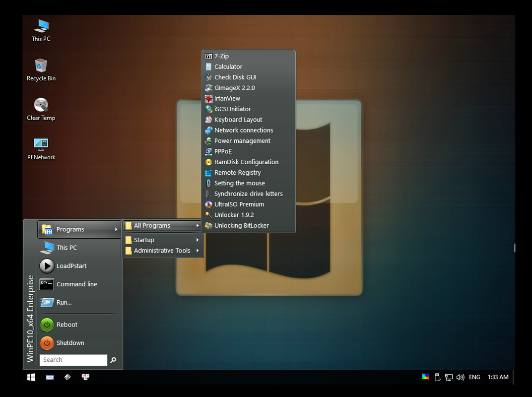Open Remote Registry
This screenshot has height=397, width=532.
point(248,173)
